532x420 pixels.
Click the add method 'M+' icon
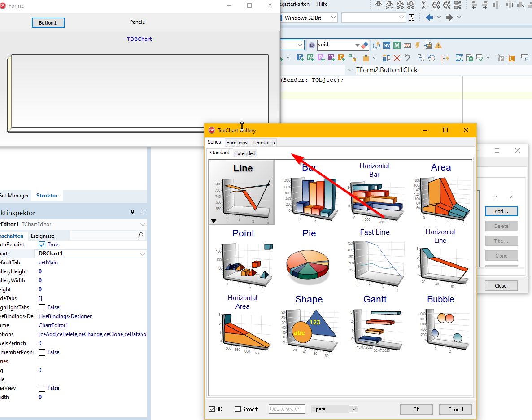click(310, 58)
